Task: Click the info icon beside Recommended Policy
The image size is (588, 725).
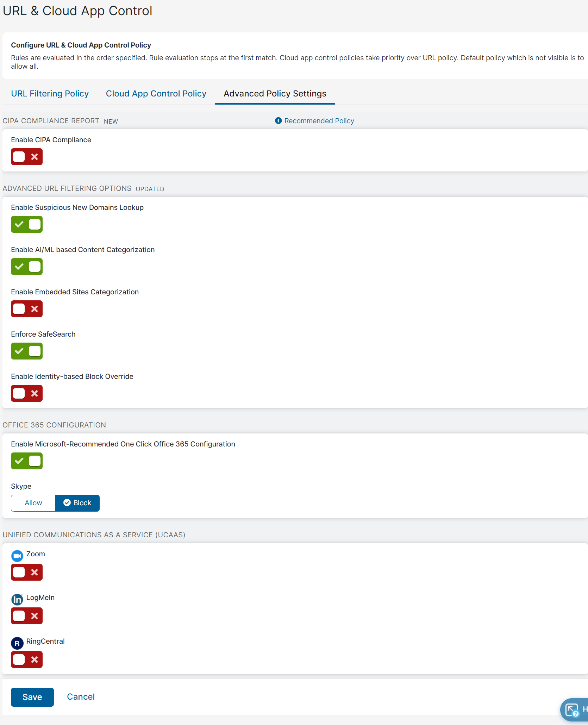Action: (278, 121)
